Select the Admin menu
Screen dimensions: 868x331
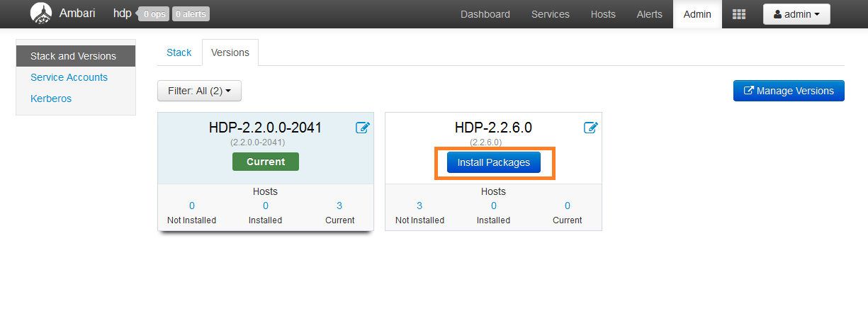[x=697, y=14]
